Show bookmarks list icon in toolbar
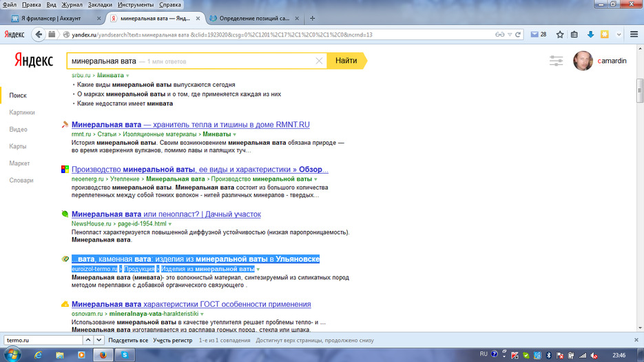 [574, 34]
